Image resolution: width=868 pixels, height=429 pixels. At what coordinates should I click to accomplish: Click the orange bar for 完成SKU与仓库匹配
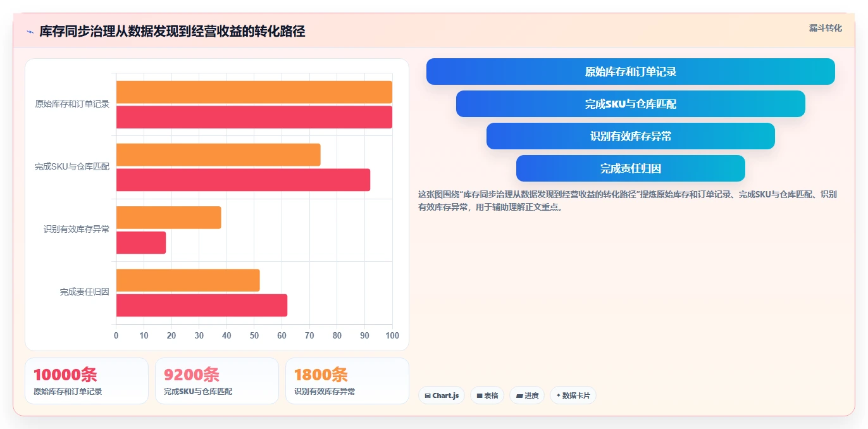pos(218,154)
